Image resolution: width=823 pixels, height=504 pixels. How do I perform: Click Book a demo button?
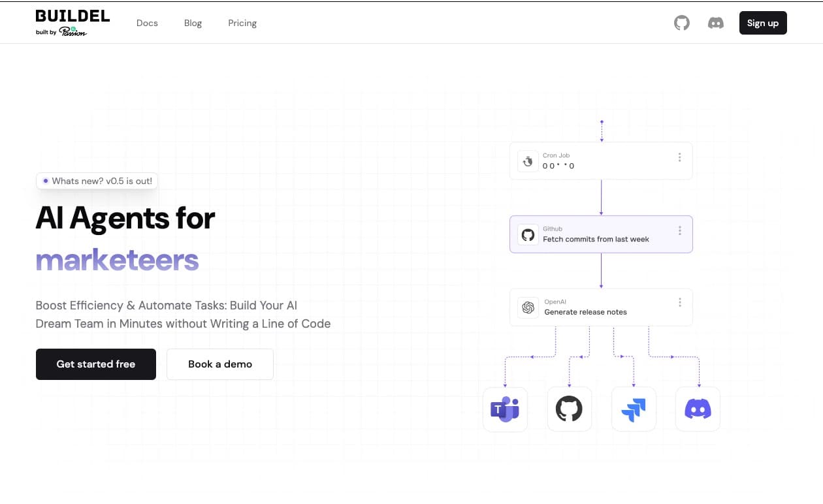click(x=220, y=364)
